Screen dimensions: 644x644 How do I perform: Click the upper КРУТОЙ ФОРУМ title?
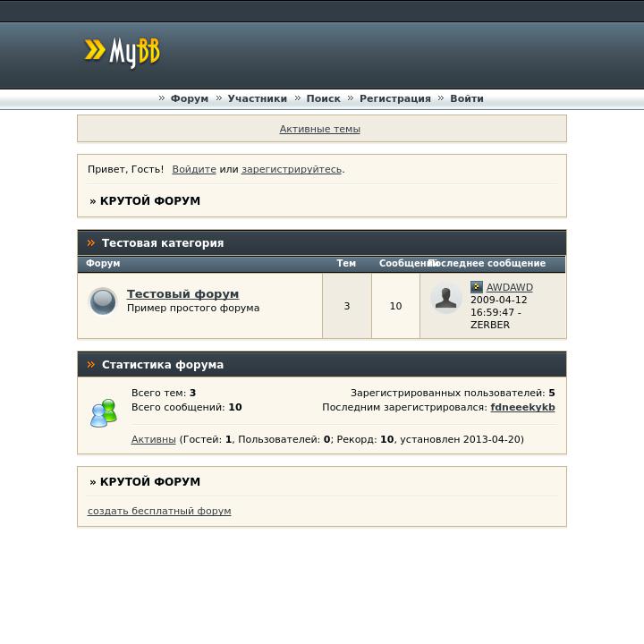point(150,201)
